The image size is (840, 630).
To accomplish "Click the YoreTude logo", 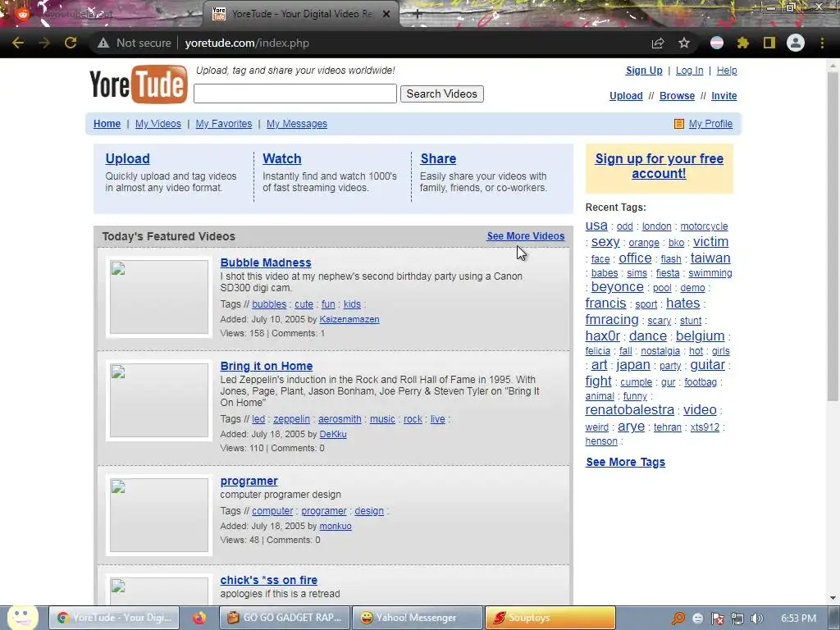I will pyautogui.click(x=138, y=84).
